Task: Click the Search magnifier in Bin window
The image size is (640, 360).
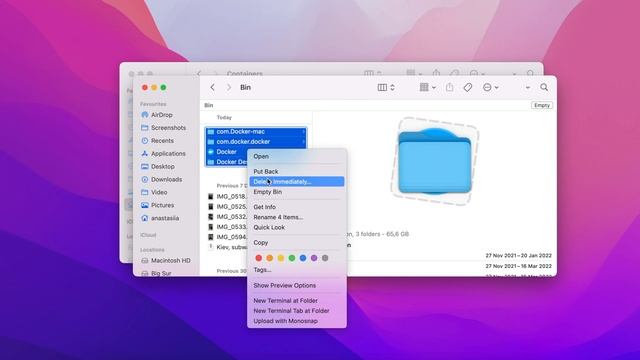Action: click(x=544, y=87)
